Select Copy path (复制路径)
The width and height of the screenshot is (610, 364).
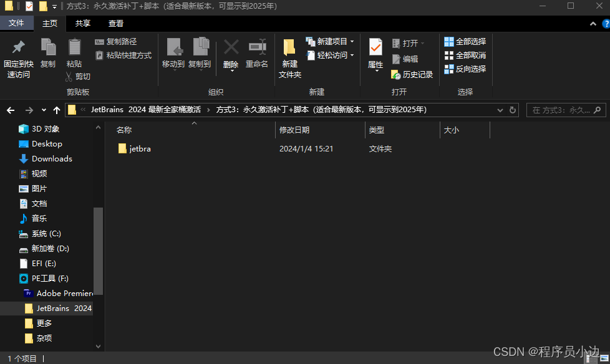tap(116, 42)
